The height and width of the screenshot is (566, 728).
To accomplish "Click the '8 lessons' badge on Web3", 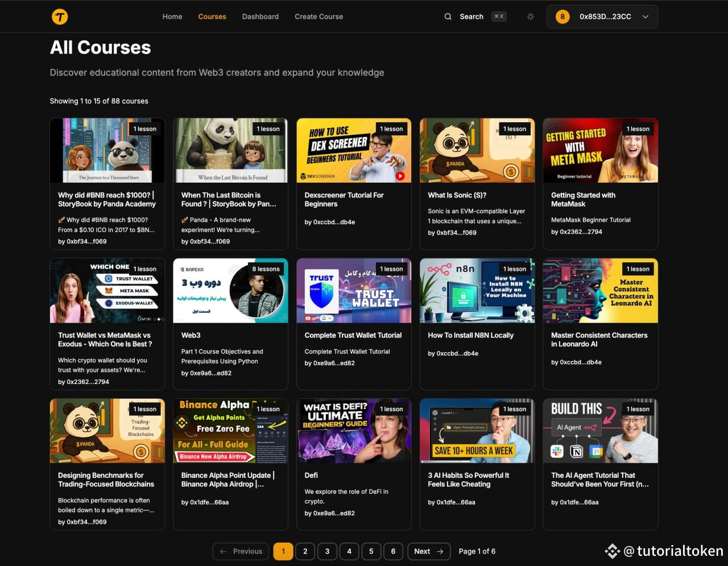I will click(x=266, y=269).
